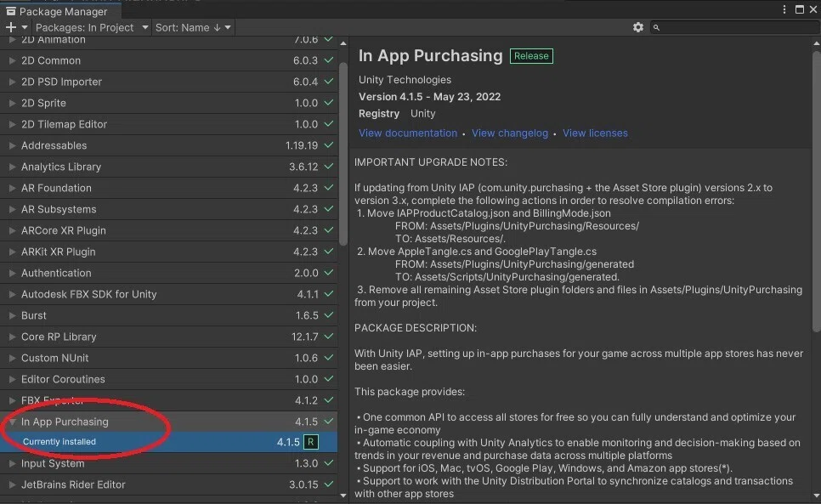Click the installed checkmark for Authentication

coord(328,273)
